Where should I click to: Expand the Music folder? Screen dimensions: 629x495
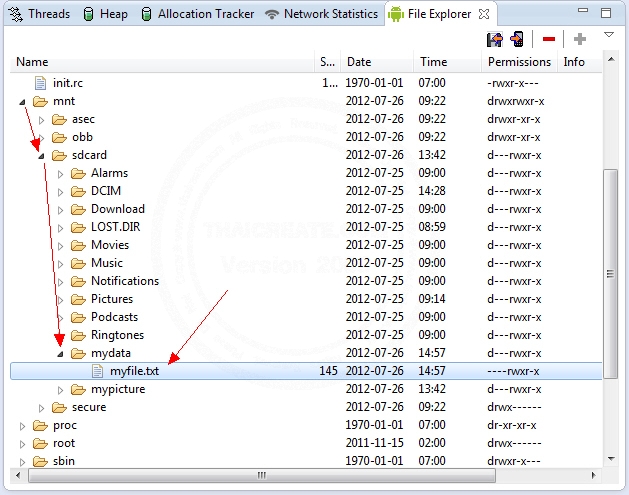(60, 264)
